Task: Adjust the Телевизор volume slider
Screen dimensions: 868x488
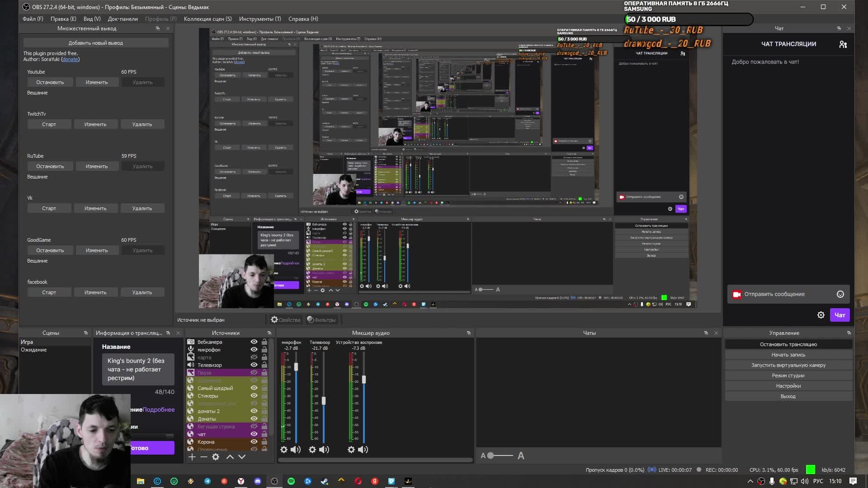Action: (x=323, y=401)
